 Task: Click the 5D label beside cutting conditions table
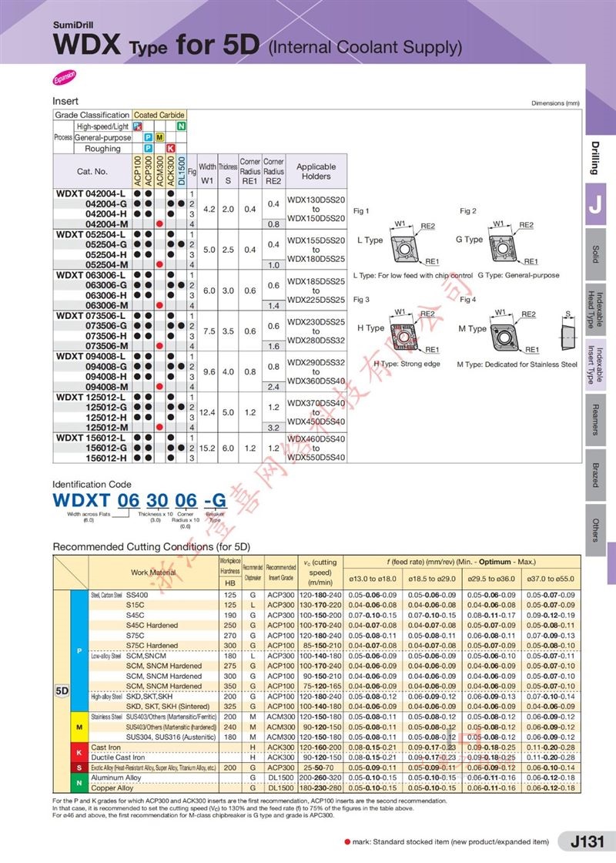[x=62, y=690]
